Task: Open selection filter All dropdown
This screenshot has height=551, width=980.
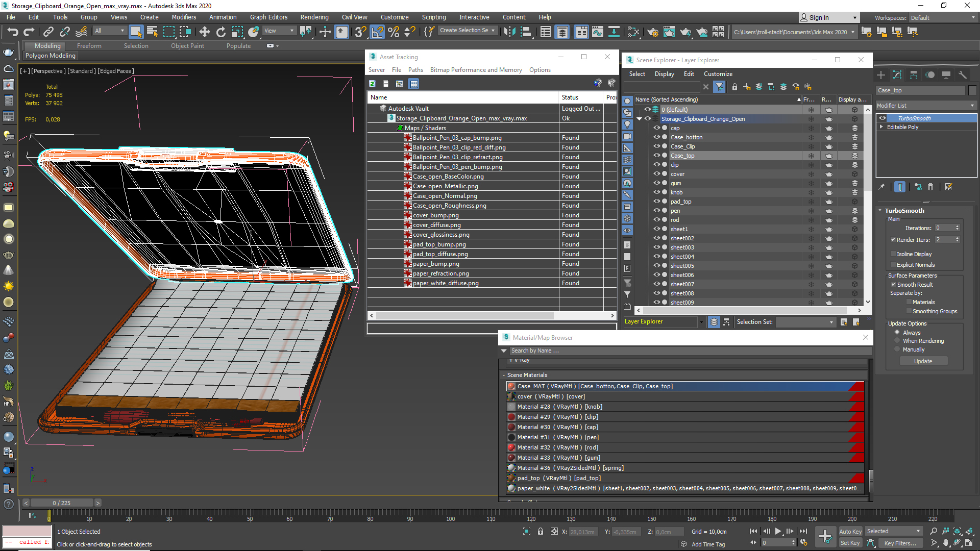Action: (109, 31)
